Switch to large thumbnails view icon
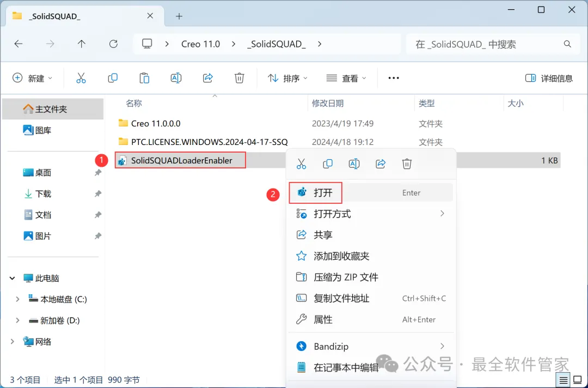Image resolution: width=588 pixels, height=388 pixels. point(578,380)
